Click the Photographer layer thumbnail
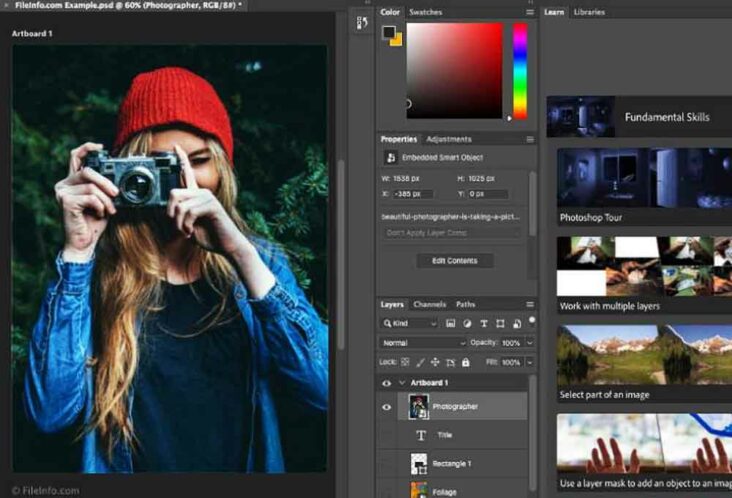The height and width of the screenshot is (498, 732). point(419,407)
